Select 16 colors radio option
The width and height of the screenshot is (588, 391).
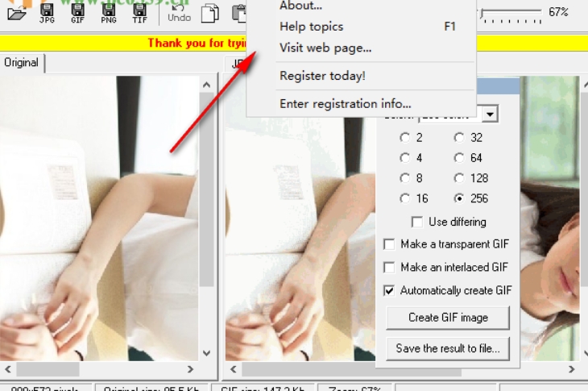point(414,198)
